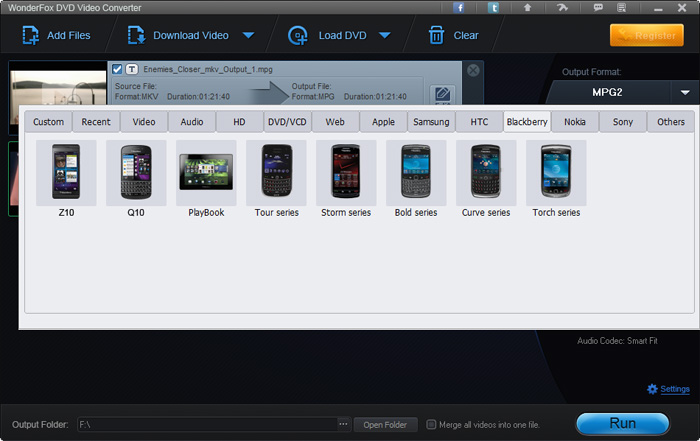Screen dimensions: 700x441
Task: Click the orange Register button
Action: coord(646,35)
